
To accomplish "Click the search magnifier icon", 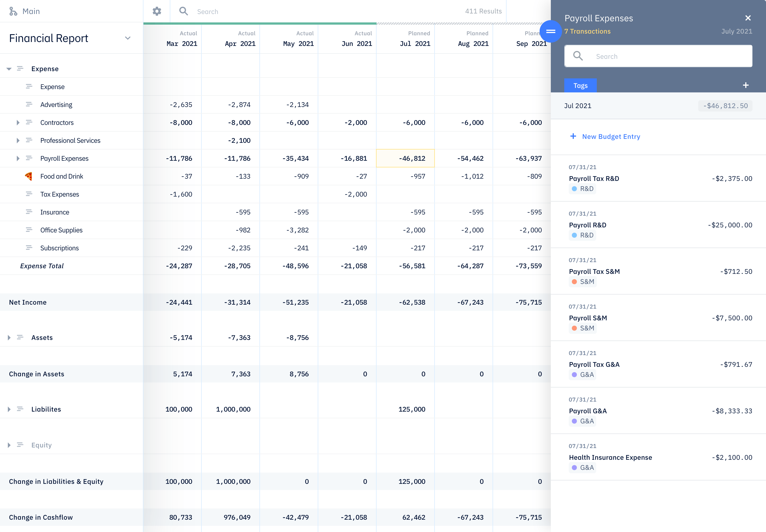I will point(183,10).
